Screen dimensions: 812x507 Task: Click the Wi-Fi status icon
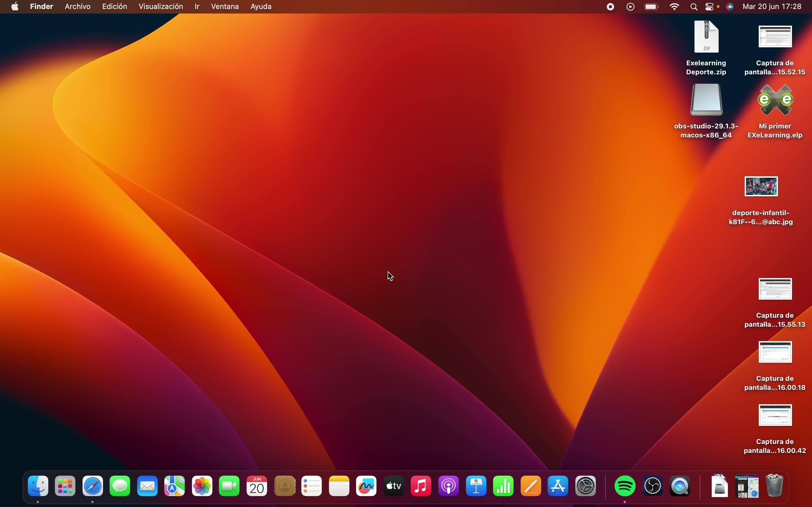[674, 7]
